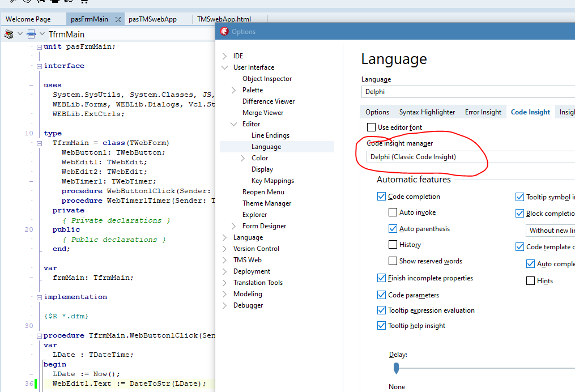Open the Language dropdown showing Delphi

click(468, 92)
